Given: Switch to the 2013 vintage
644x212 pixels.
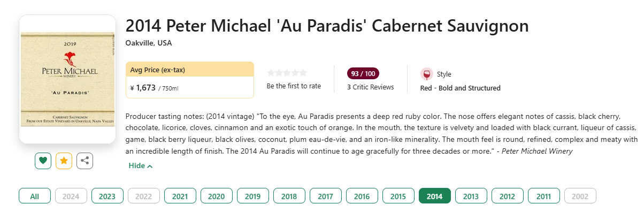Looking at the screenshot, I should [471, 196].
